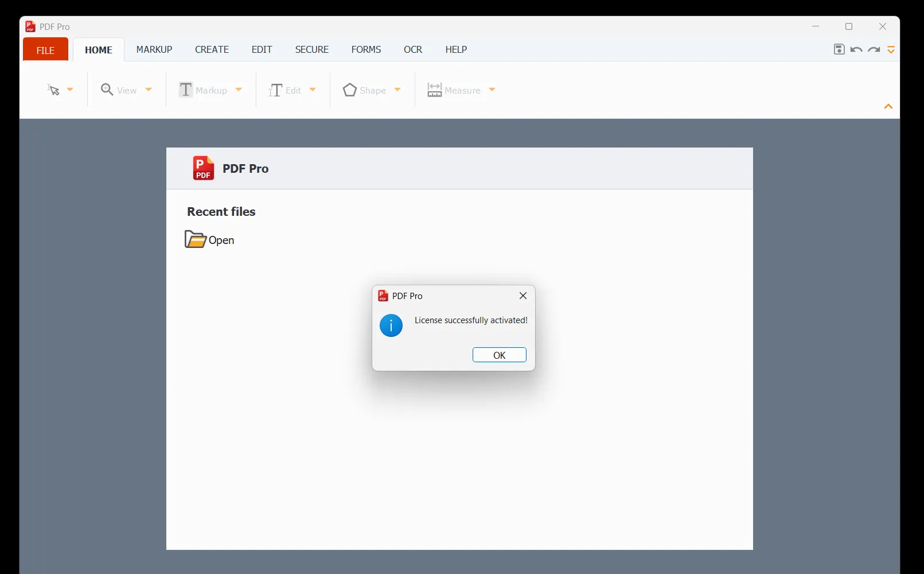This screenshot has width=924, height=574.
Task: Collapse the ribbon with the chevron
Action: click(888, 107)
